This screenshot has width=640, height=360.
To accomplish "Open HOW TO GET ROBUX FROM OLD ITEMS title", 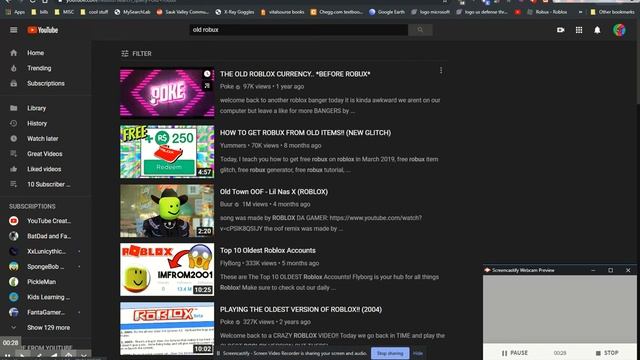I will pos(305,133).
